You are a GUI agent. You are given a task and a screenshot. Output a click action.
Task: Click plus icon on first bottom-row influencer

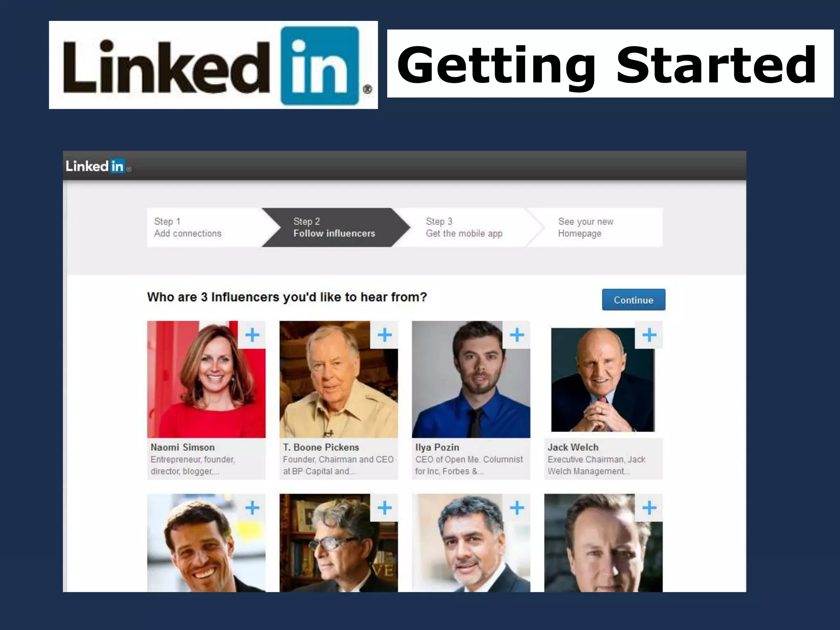252,508
